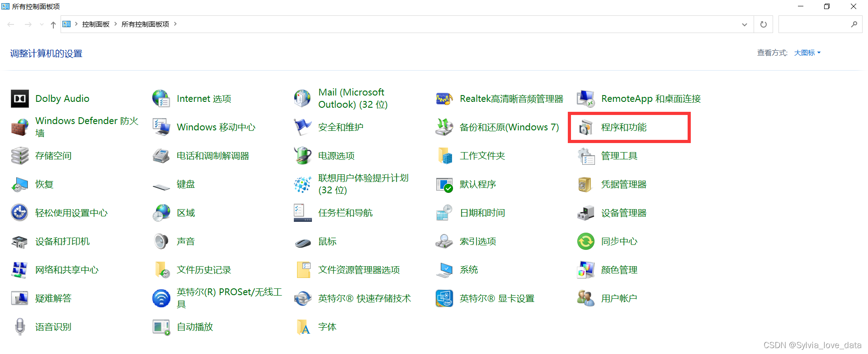
Task: Open the 日期和时间 link
Action: click(x=482, y=213)
